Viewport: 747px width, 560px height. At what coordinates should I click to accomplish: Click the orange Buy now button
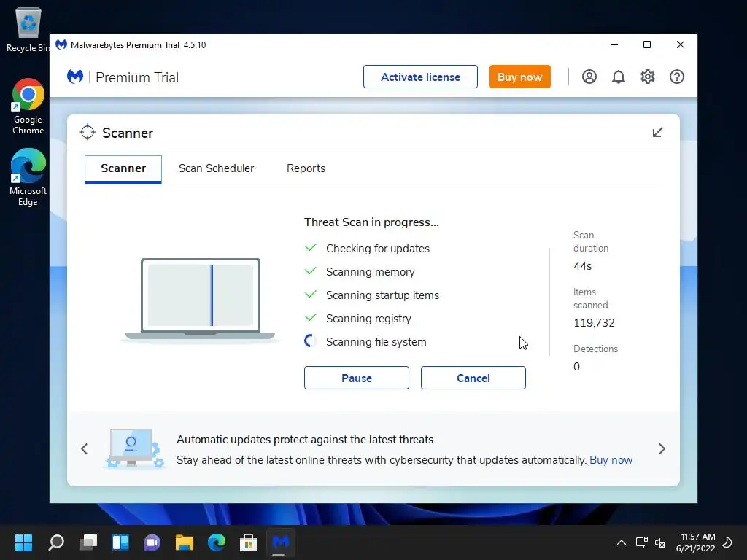tap(519, 77)
